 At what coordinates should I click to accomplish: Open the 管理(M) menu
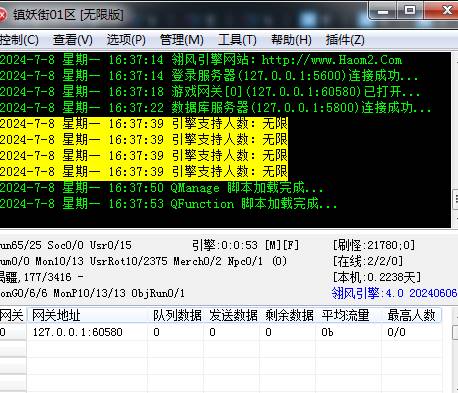pos(182,40)
